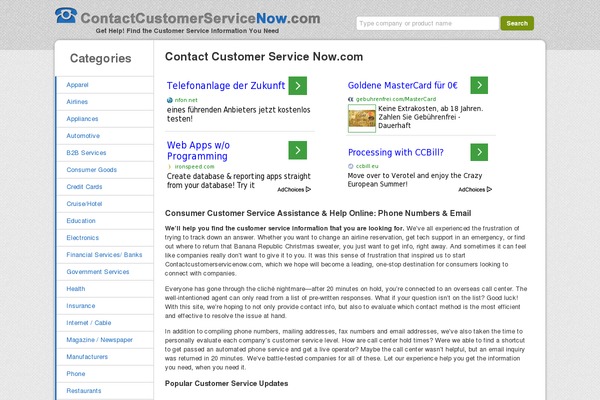Open the Airlines category

coord(77,102)
